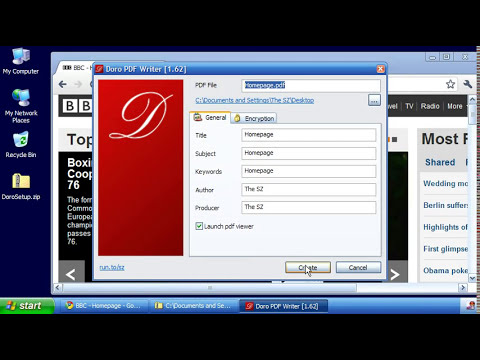Open the 'Wedding mo' headline link
Viewport: 480px width, 360px height.
446,183
